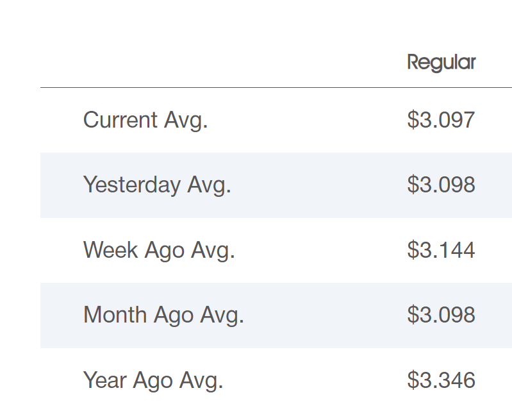
Task: Select the Week Ago Avg. row label
Action: (x=159, y=250)
